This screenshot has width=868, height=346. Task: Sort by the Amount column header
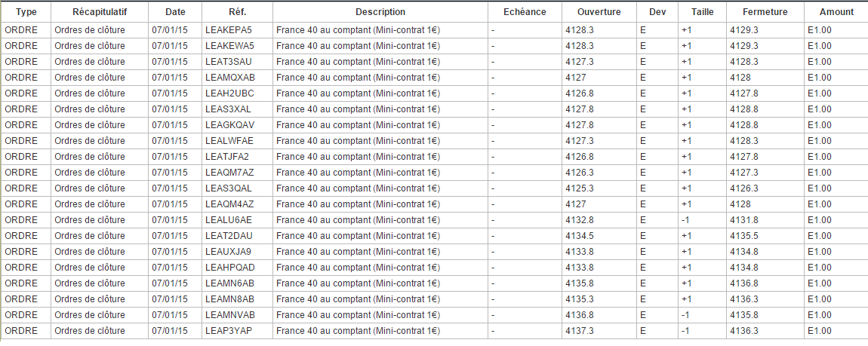pyautogui.click(x=836, y=12)
